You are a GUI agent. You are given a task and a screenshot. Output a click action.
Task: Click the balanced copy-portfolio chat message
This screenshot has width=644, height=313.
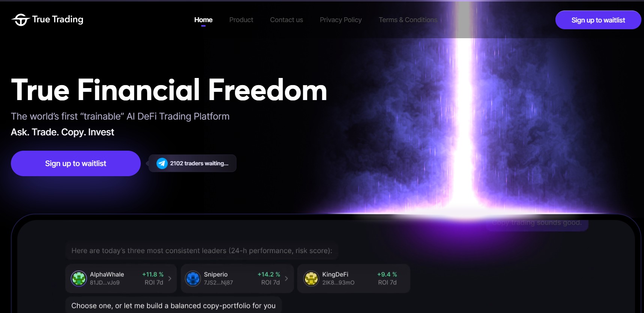[173, 306]
